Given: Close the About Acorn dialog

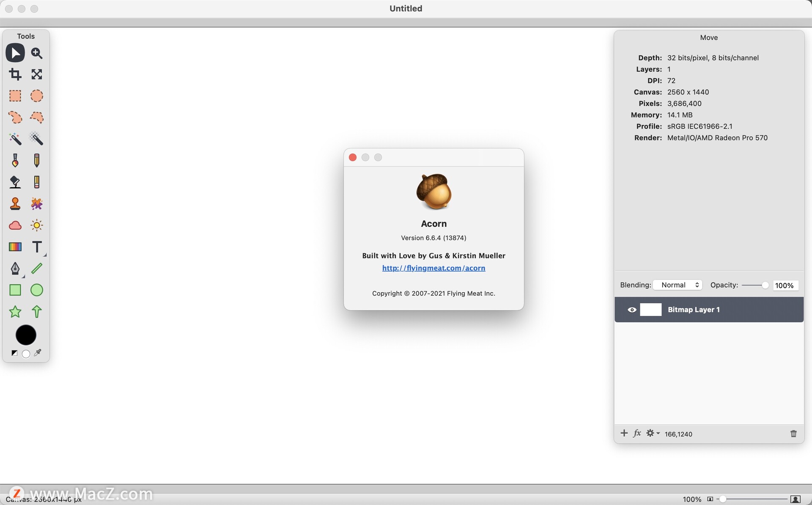Looking at the screenshot, I should (353, 157).
